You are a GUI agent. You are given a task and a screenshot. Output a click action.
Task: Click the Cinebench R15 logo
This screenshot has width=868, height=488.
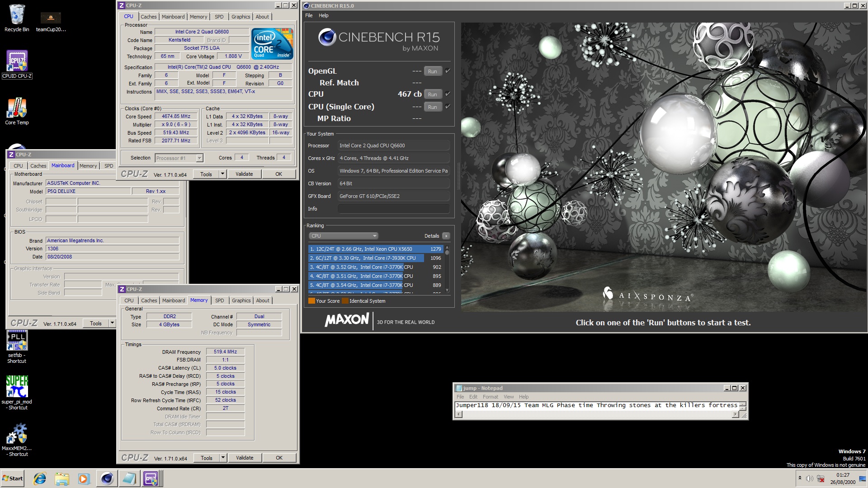(379, 40)
